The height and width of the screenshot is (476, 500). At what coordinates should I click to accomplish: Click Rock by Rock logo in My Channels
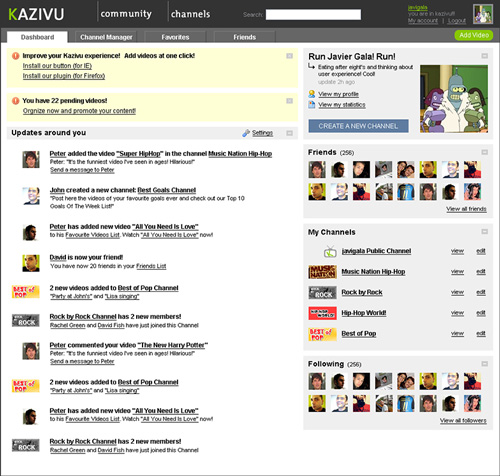tap(322, 293)
